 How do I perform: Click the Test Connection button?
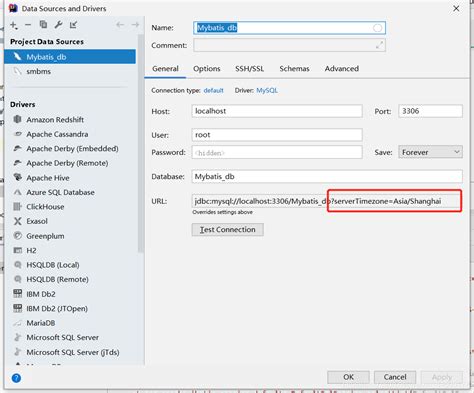(x=228, y=230)
